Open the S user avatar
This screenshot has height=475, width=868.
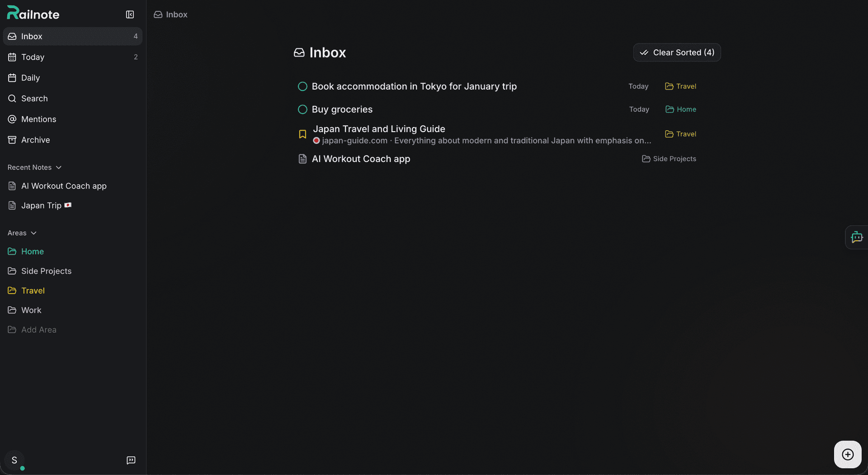(x=14, y=460)
